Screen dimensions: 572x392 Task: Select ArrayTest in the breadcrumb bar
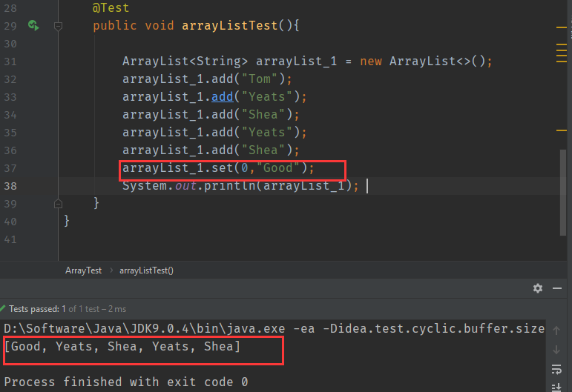[84, 270]
